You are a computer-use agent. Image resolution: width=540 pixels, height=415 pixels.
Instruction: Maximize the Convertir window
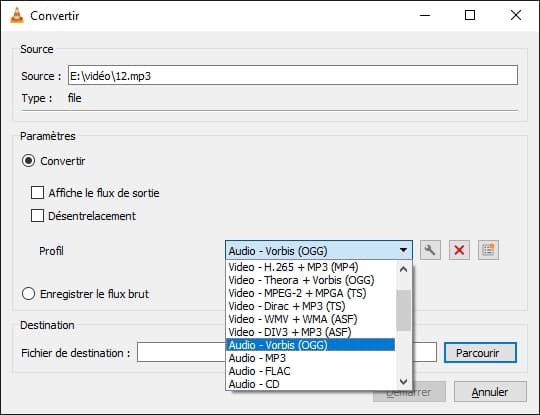[x=470, y=15]
